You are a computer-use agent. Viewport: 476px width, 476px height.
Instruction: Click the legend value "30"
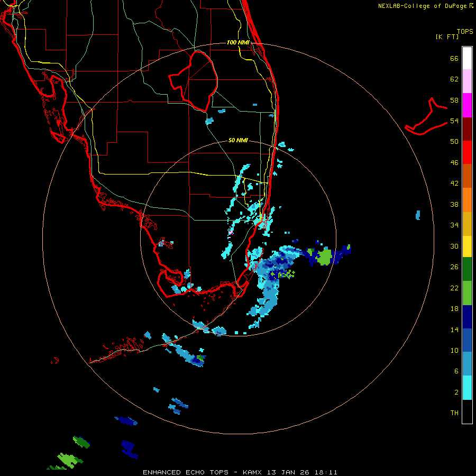[x=454, y=246]
